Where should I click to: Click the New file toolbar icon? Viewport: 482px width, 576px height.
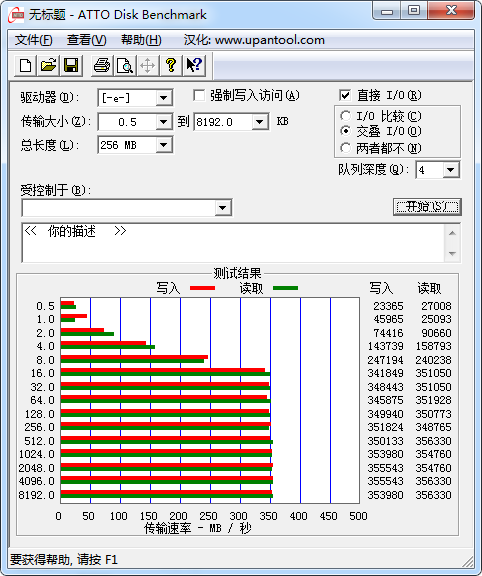pos(25,66)
